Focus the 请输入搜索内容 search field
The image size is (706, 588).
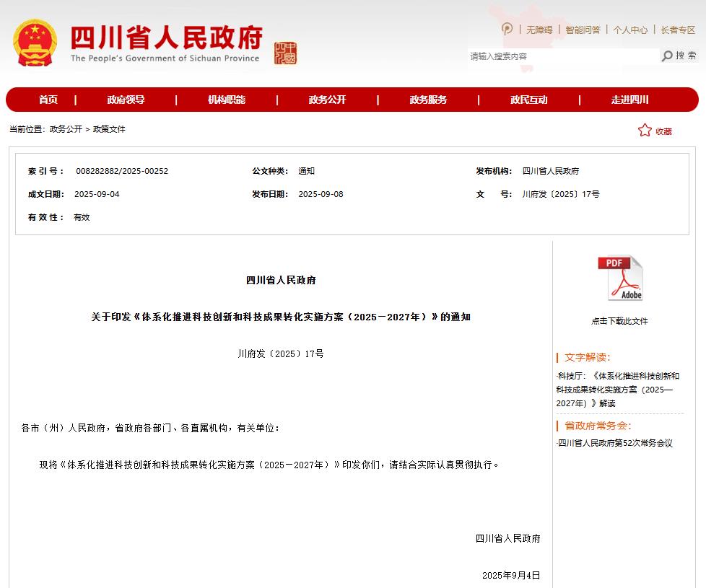562,56
